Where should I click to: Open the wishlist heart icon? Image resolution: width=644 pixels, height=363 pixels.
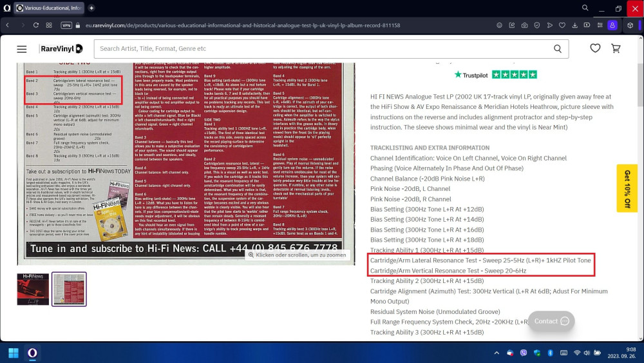click(x=595, y=49)
